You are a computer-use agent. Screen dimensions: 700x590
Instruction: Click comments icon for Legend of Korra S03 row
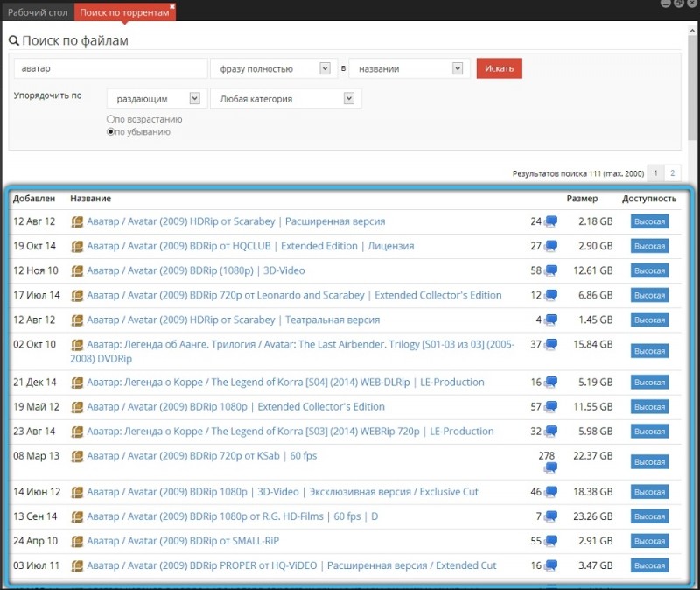tap(551, 432)
